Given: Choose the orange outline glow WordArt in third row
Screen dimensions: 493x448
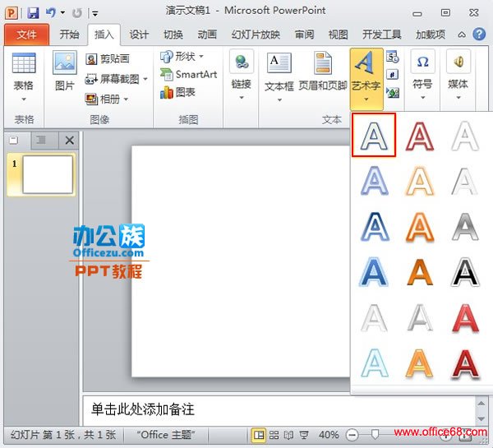Looking at the screenshot, I should point(419,227).
